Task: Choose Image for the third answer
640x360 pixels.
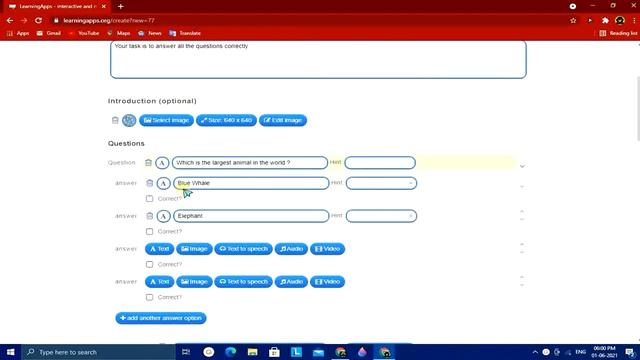Action: tap(194, 249)
